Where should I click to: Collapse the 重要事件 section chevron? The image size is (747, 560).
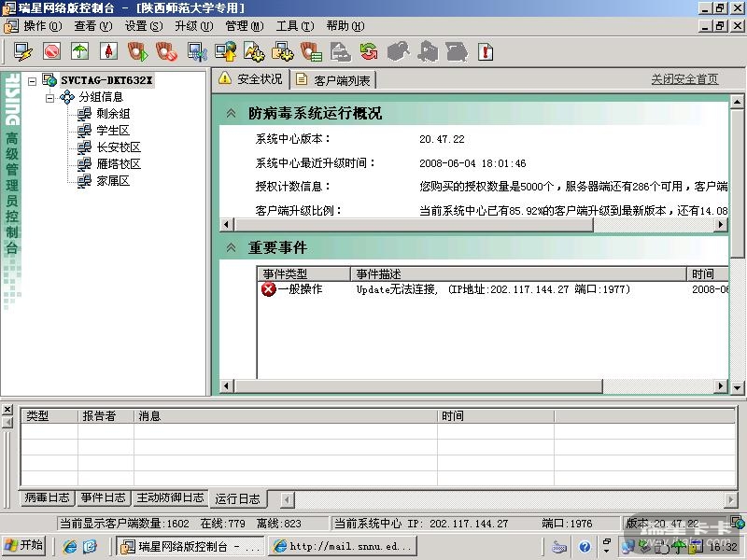(x=231, y=247)
